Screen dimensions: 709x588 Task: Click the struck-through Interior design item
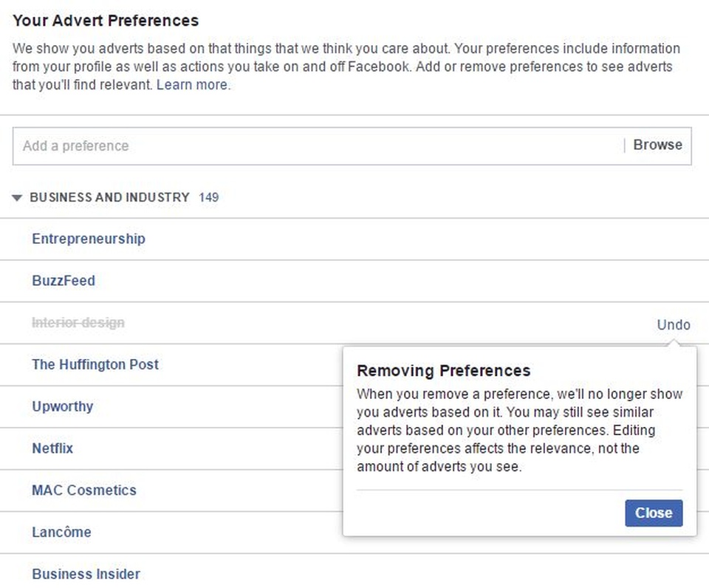click(x=78, y=323)
